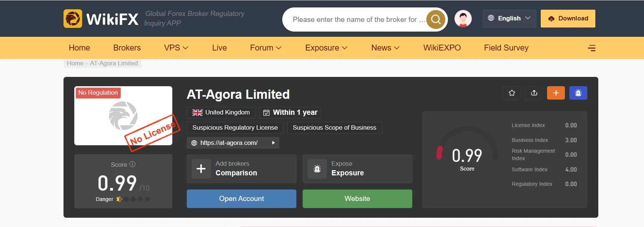Click the Risk Management Index label

pos(533,155)
